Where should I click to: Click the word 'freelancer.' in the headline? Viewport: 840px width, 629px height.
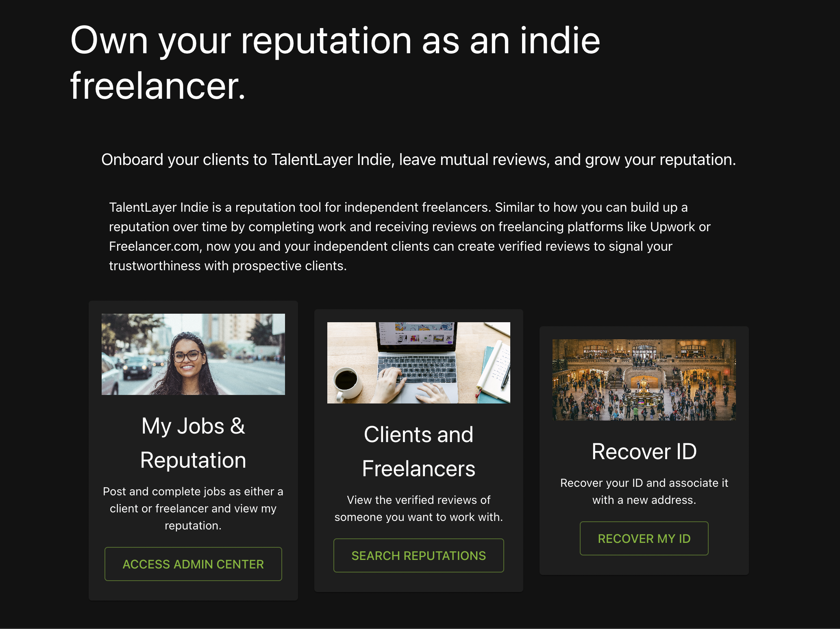point(158,86)
